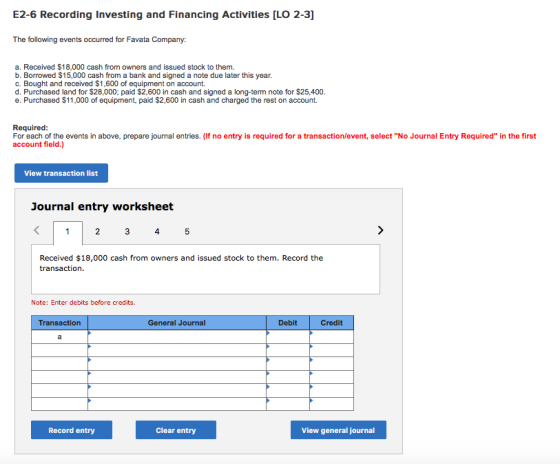560x464 pixels.
Task: Click the Transaction column header
Action: click(x=60, y=323)
